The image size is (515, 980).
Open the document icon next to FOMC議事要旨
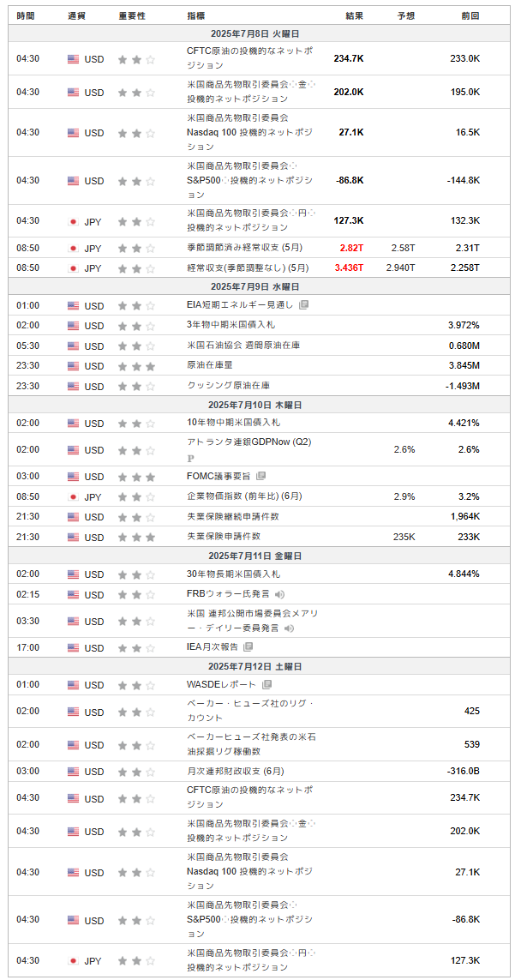[x=261, y=476]
